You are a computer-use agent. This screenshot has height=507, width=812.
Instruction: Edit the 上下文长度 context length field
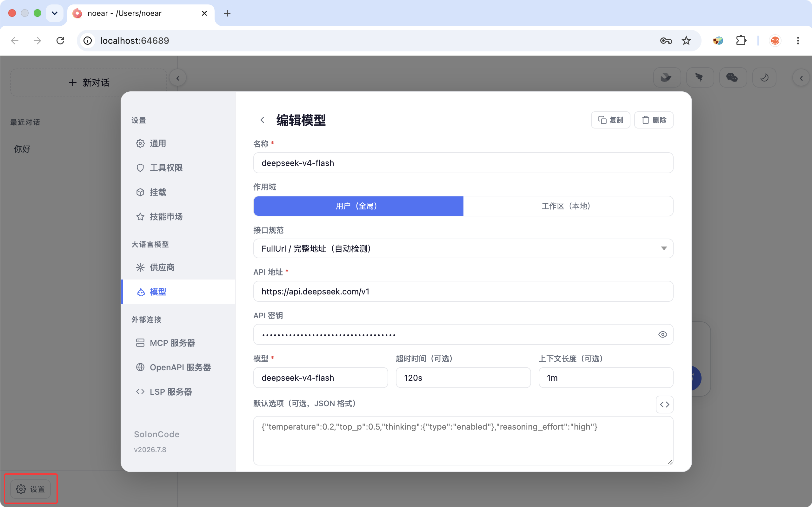click(606, 378)
